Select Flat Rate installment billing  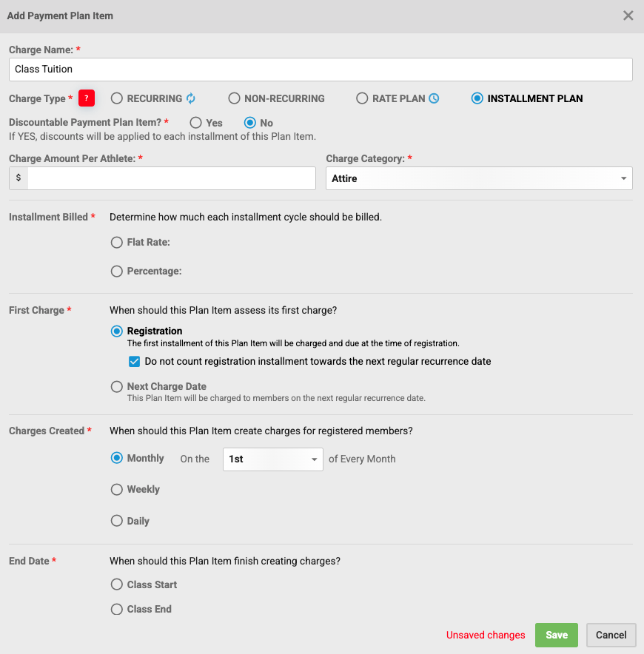click(117, 242)
